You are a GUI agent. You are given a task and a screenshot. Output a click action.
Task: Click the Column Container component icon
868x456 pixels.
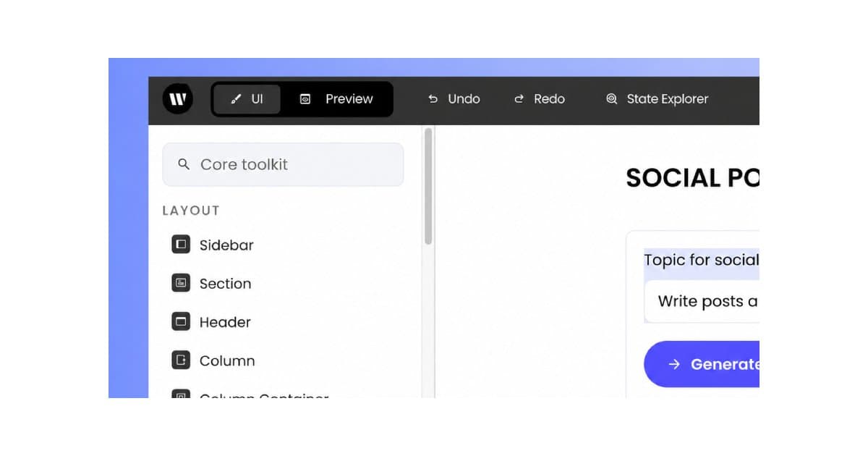(181, 394)
